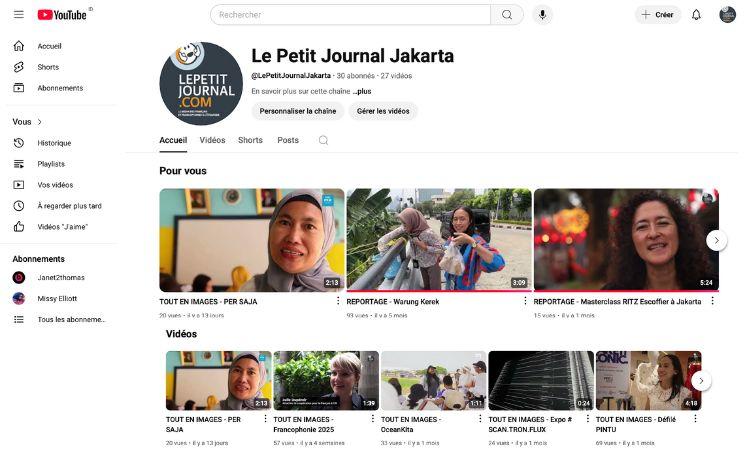Click Gérer les vidéos button

(383, 111)
